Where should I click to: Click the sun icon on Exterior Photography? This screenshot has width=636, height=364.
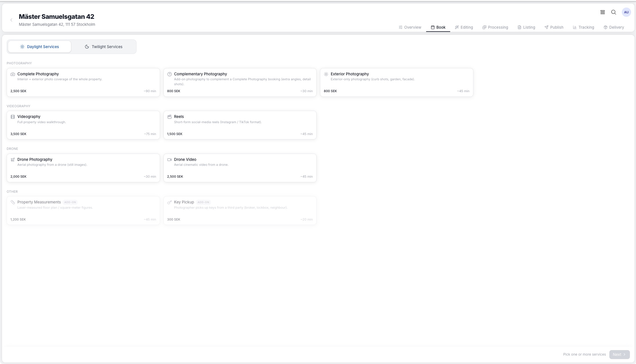[326, 74]
